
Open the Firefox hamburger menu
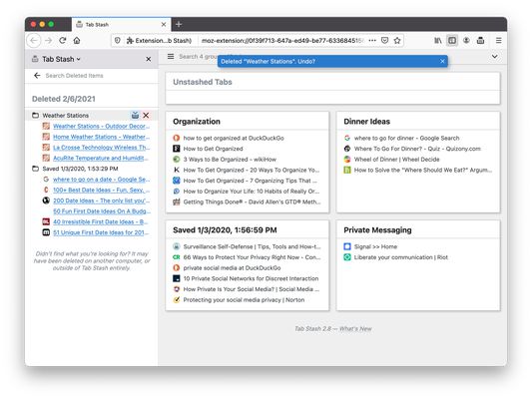click(x=498, y=40)
